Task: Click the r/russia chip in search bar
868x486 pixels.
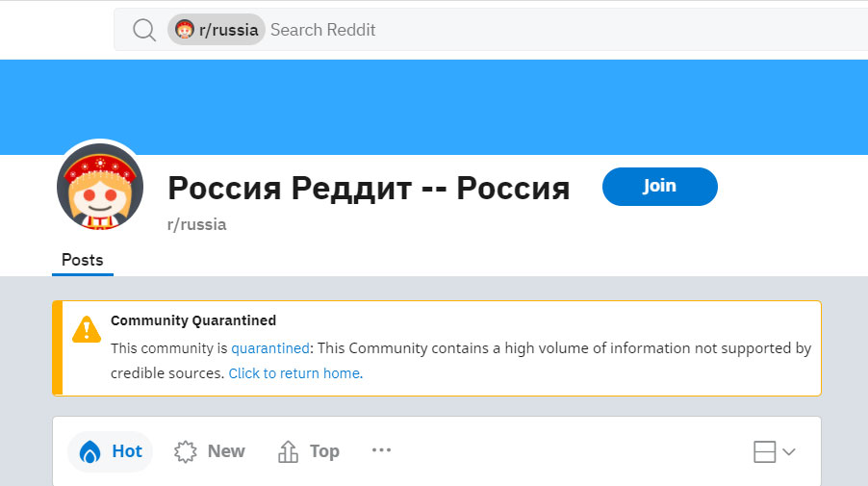Action: pyautogui.click(x=217, y=30)
